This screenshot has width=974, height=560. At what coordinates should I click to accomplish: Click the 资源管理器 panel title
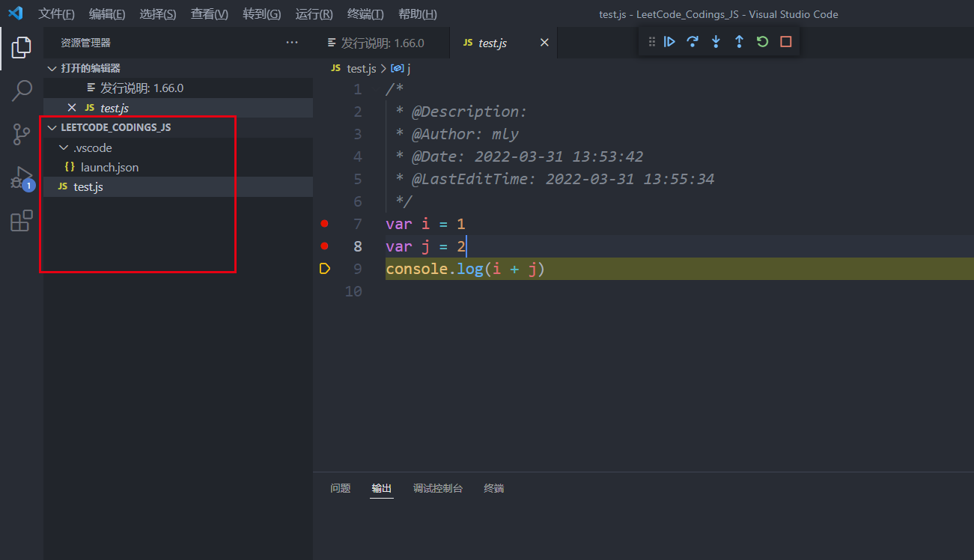point(86,43)
